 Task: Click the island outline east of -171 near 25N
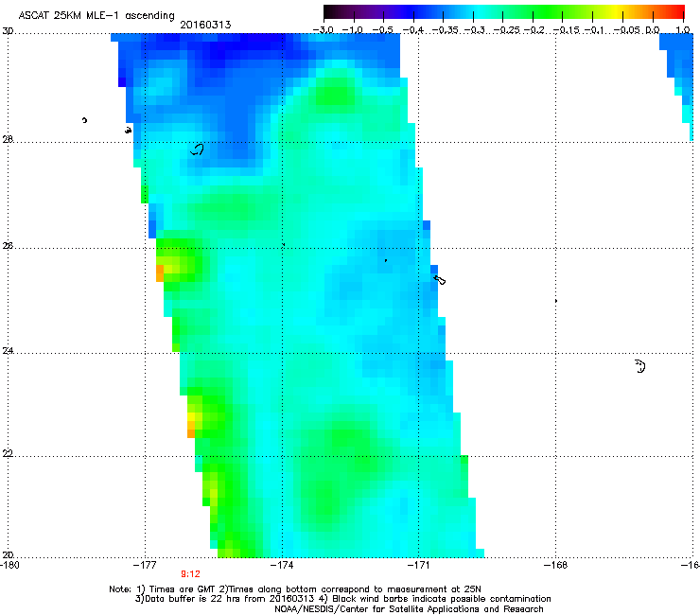click(x=440, y=280)
